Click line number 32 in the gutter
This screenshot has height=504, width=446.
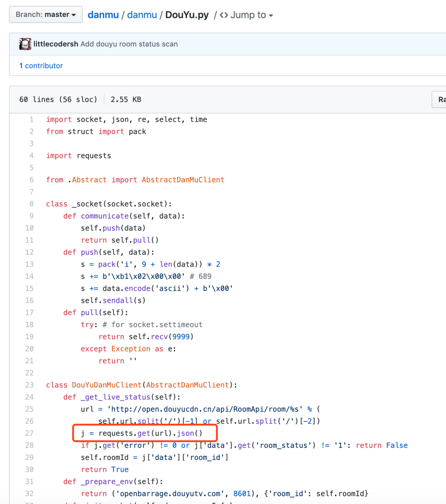point(29,494)
